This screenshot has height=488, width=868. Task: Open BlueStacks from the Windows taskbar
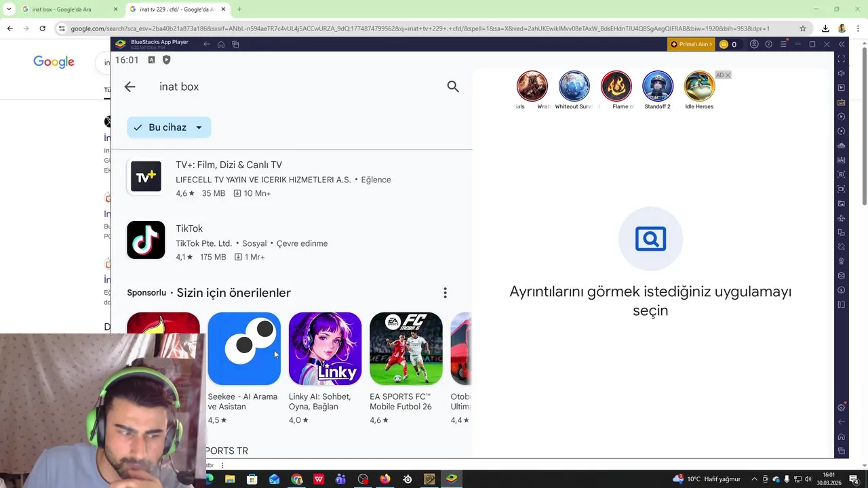(452, 479)
